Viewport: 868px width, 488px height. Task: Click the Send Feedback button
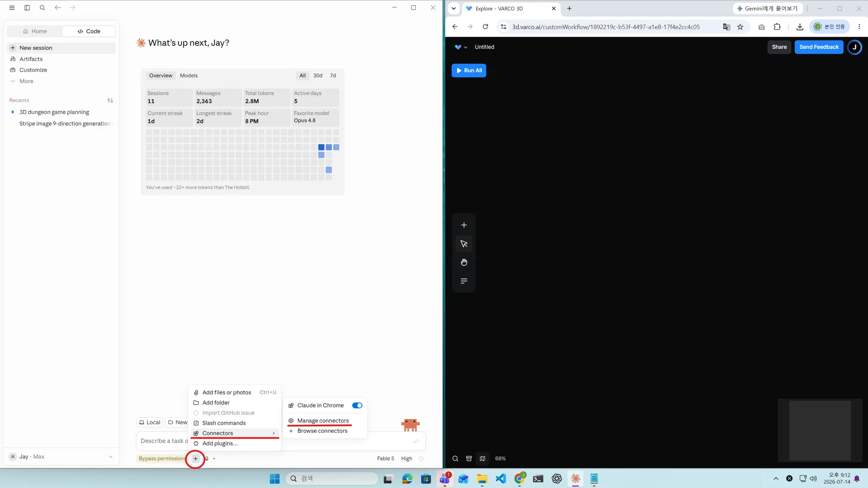(x=819, y=47)
